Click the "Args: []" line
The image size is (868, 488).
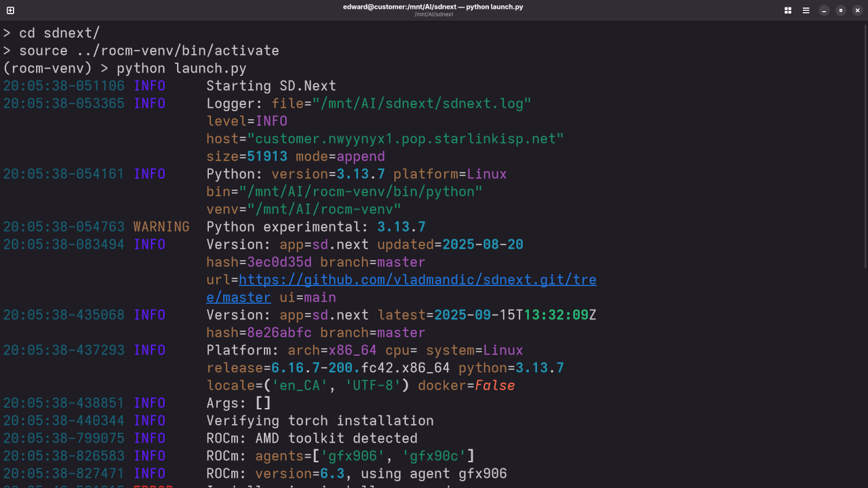pyautogui.click(x=239, y=403)
